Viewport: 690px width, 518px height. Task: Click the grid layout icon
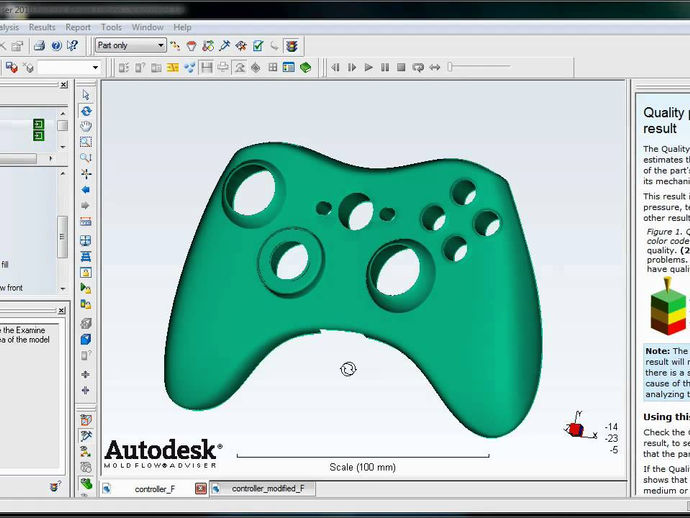pyautogui.click(x=273, y=67)
